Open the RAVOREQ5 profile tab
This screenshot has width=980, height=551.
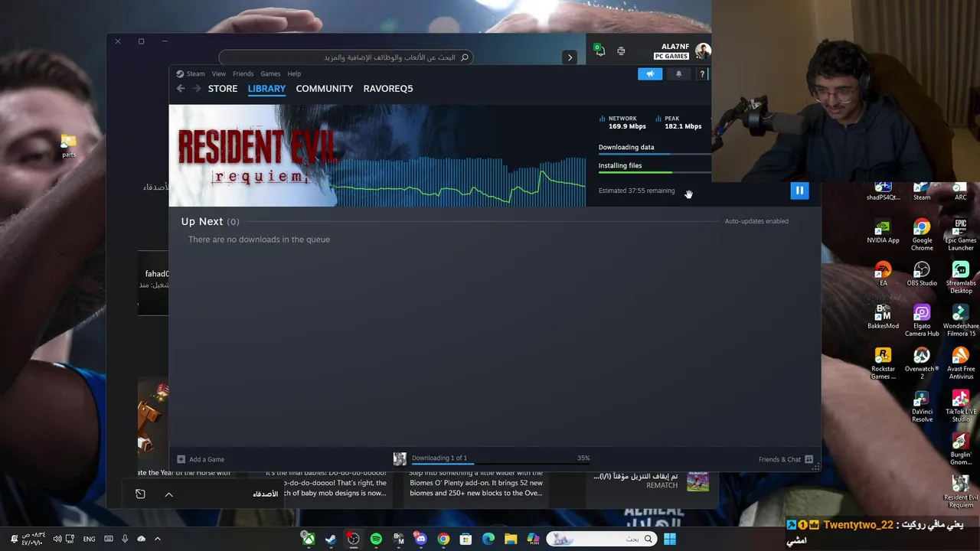pos(388,89)
